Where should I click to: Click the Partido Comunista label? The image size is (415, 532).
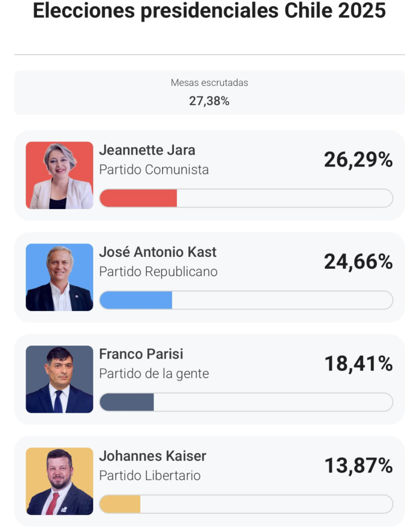154,169
